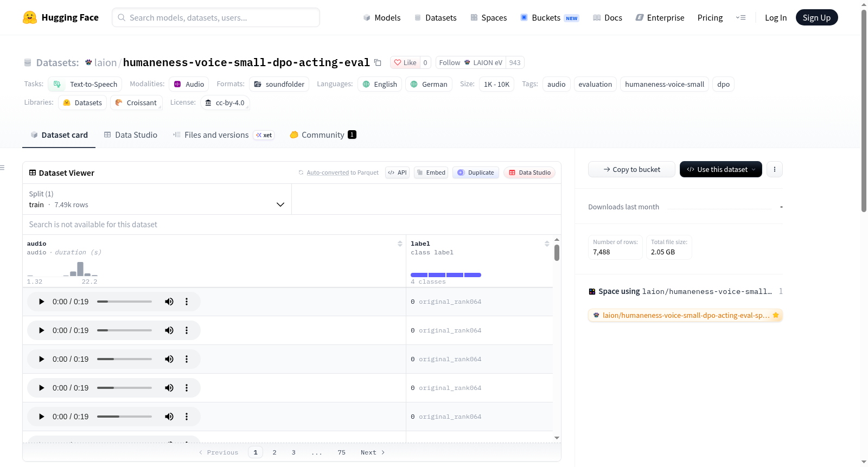
Task: Click the Copy to bucket button
Action: pyautogui.click(x=631, y=169)
